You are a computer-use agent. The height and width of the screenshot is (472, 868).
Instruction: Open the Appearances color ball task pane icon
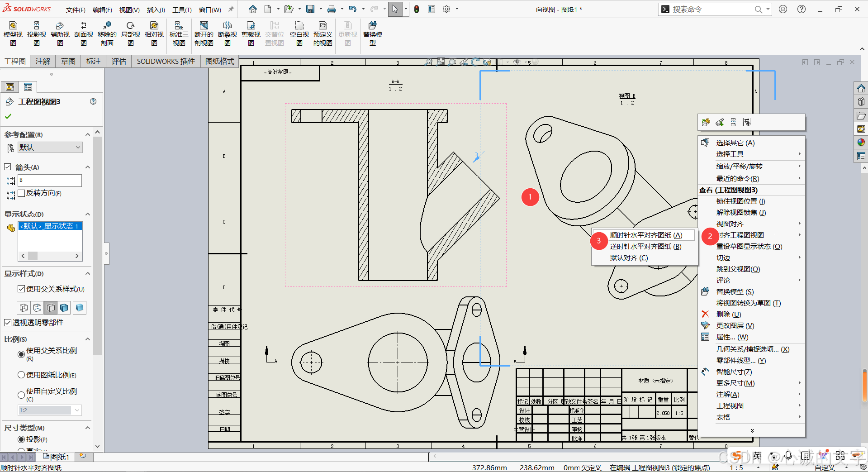pyautogui.click(x=861, y=143)
